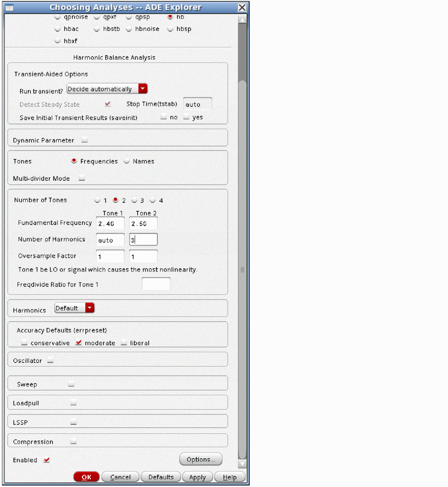Screen dimensions: 448x487
Task: Edit Tone 2 Number of Harmonics field
Action: coord(143,240)
